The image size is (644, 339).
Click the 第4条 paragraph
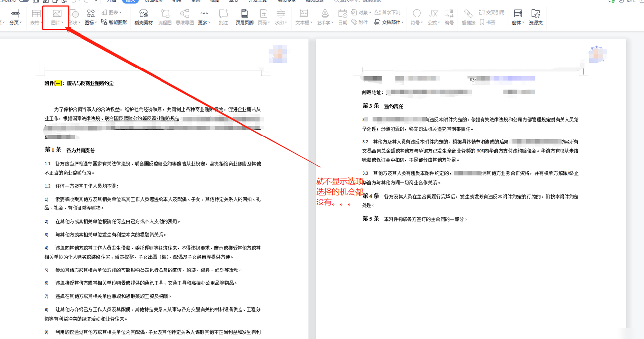(470, 201)
